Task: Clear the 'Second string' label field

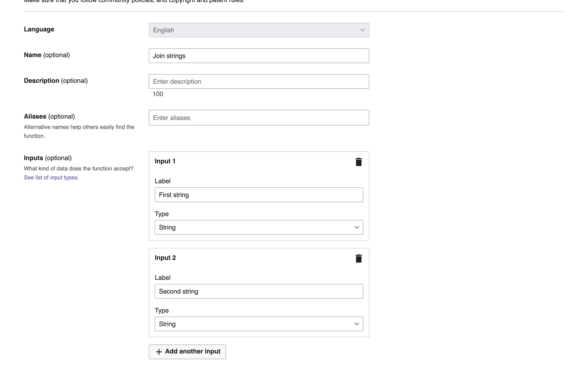Action: coord(259,291)
